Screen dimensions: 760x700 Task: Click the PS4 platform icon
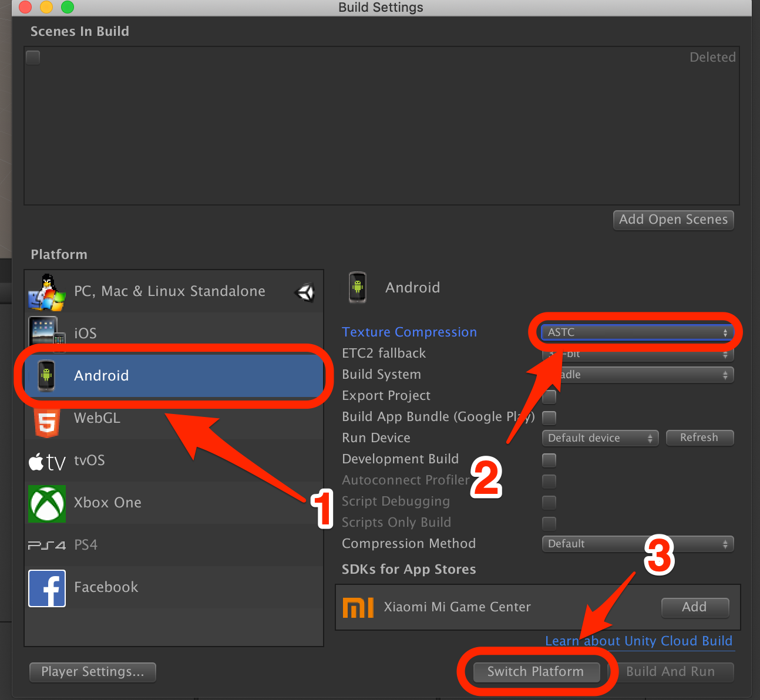tap(46, 545)
